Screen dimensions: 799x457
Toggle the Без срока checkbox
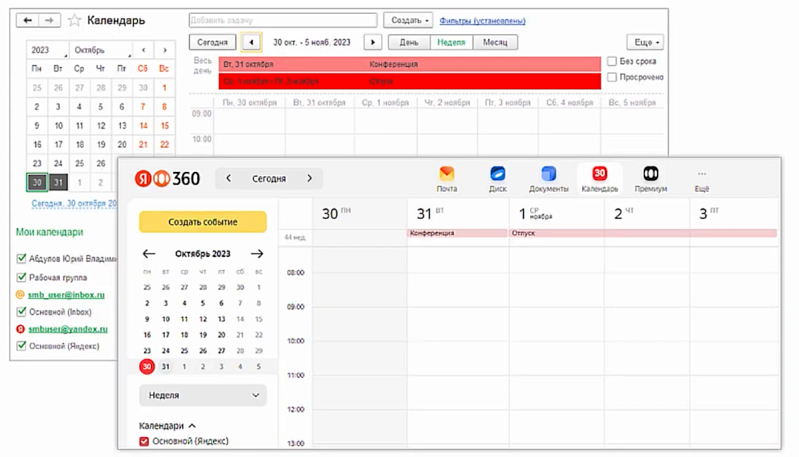(612, 61)
